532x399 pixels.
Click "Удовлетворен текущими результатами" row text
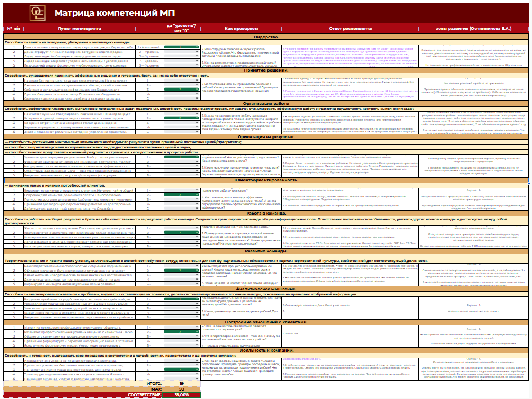tap(79, 157)
